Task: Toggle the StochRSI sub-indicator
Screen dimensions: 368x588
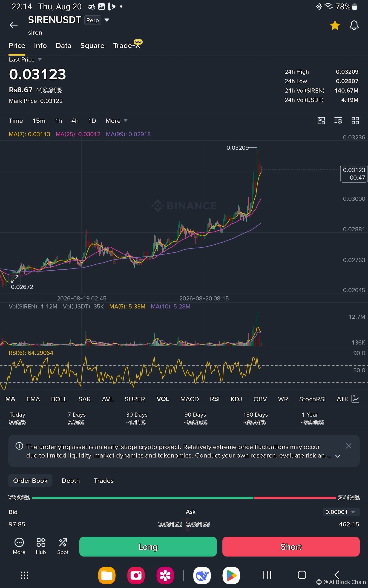Action: pyautogui.click(x=312, y=399)
